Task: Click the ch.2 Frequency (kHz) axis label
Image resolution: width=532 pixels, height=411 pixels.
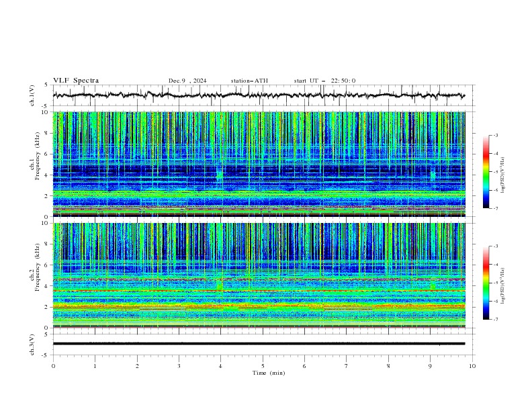Action: pos(35,267)
